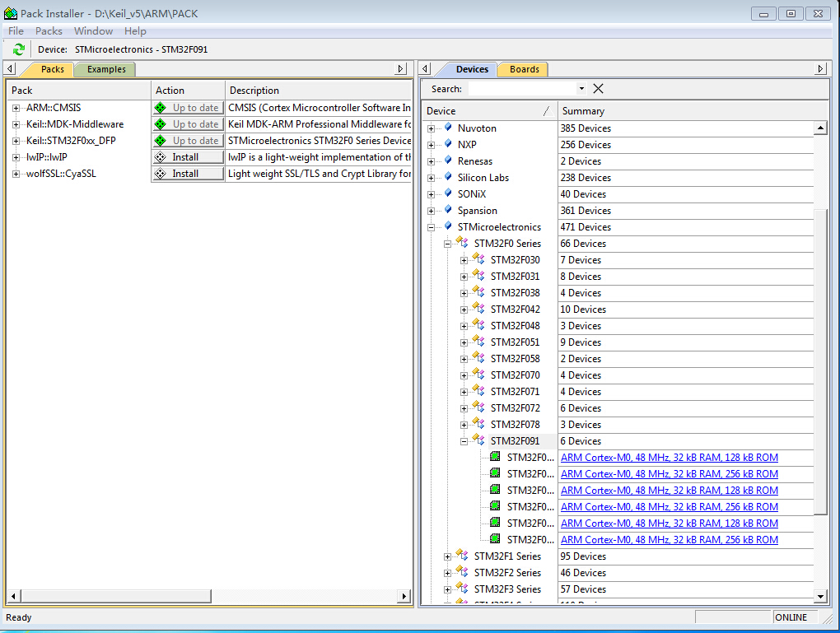Expand the wolfSSL::CyaSSL pack
840x633 pixels.
[16, 174]
